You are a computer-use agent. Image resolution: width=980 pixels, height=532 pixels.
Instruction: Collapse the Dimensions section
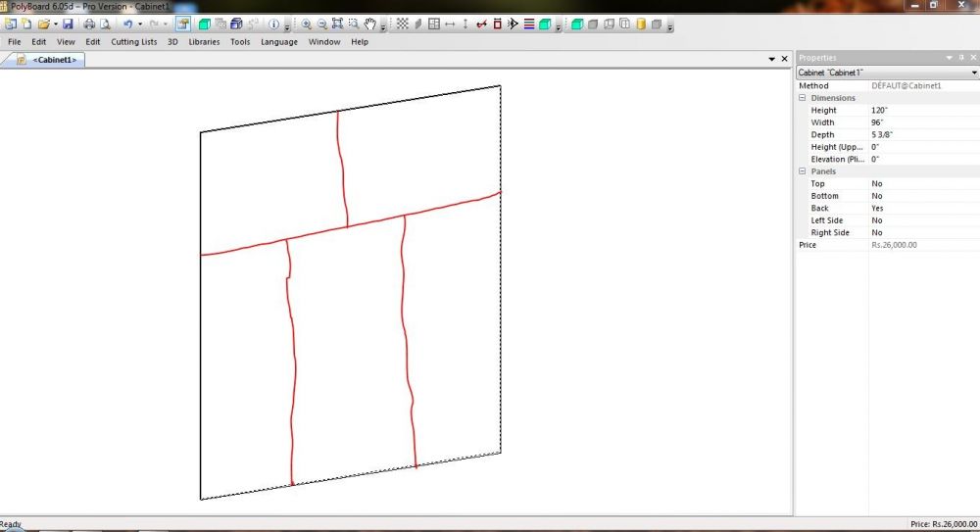803,98
